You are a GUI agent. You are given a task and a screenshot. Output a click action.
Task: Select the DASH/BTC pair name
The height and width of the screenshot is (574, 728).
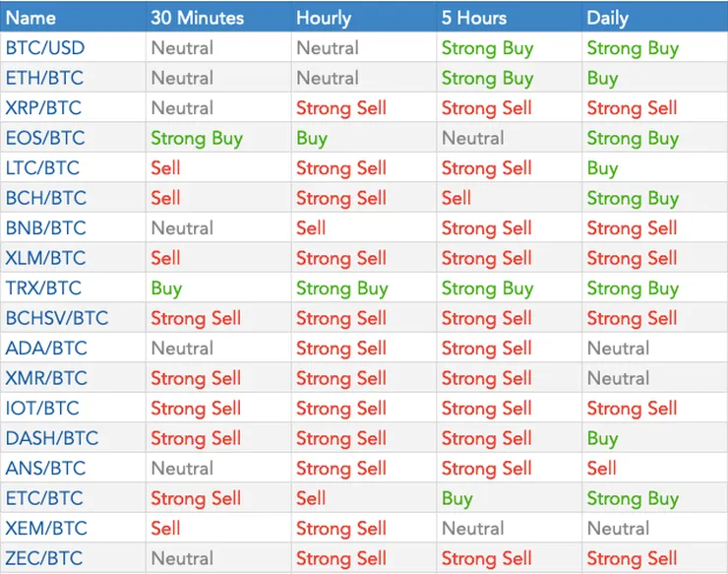pos(52,438)
